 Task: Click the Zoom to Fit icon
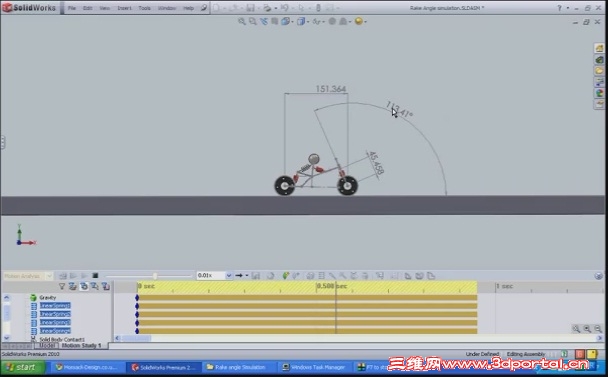pos(242,21)
